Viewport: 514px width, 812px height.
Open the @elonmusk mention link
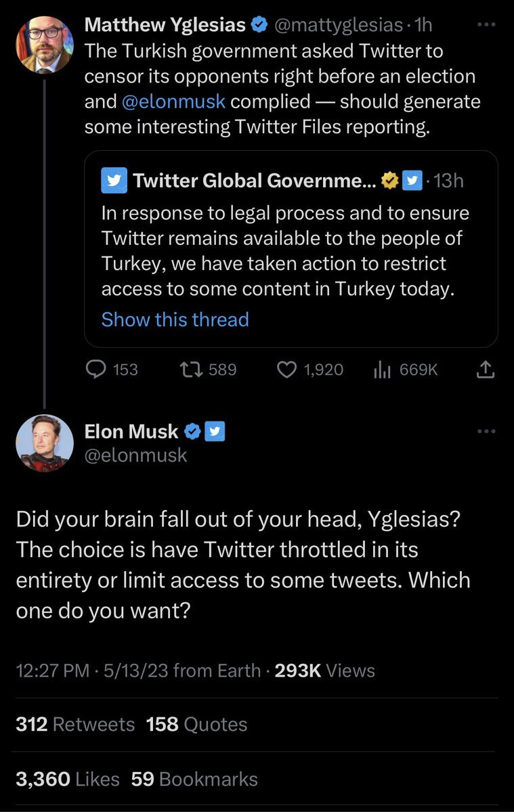(x=175, y=101)
